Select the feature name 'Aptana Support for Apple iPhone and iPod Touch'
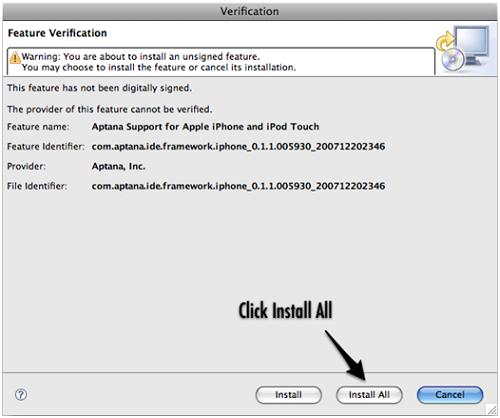The height and width of the screenshot is (418, 500). pyautogui.click(x=205, y=127)
